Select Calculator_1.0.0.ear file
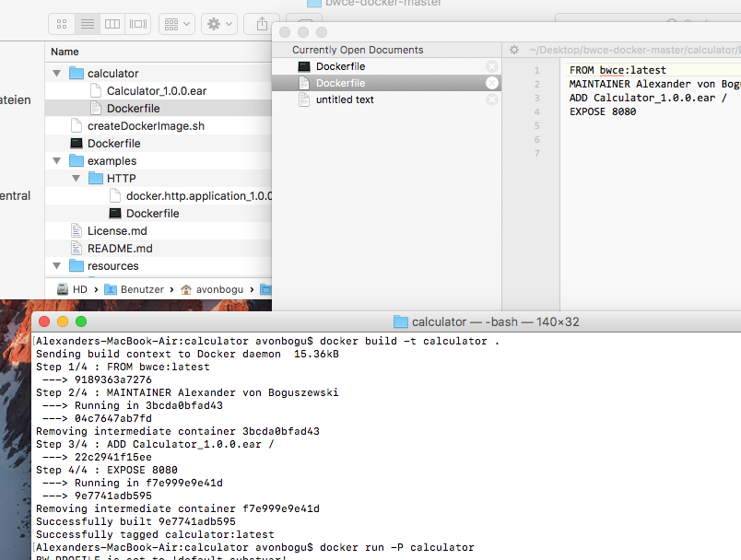741x560 pixels. [158, 91]
